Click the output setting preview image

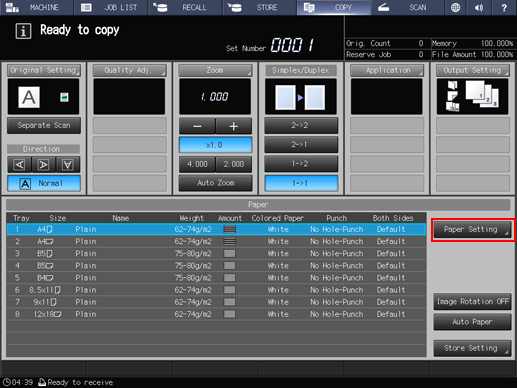(x=472, y=97)
